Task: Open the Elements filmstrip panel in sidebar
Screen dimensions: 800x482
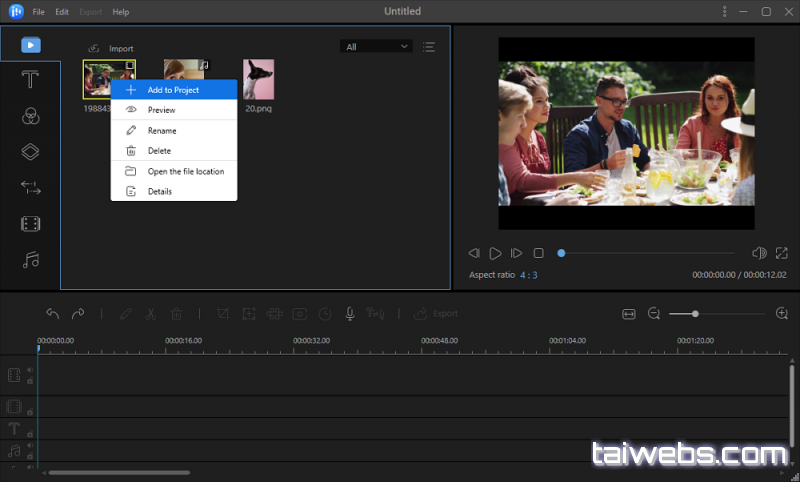Action: pyautogui.click(x=30, y=224)
